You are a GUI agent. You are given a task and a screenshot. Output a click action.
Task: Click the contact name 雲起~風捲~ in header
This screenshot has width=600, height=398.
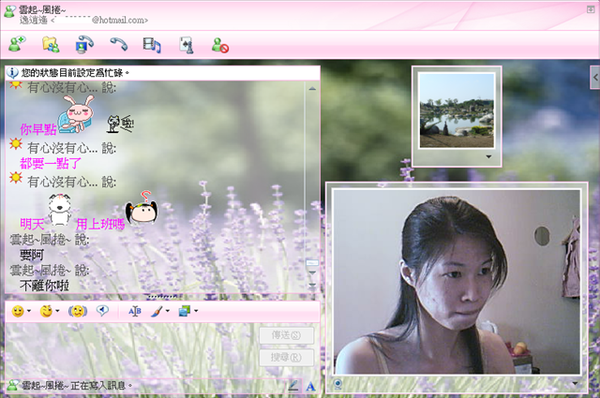pos(42,10)
